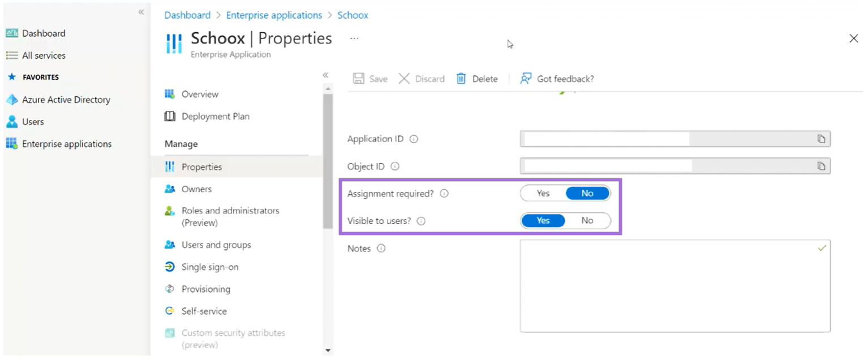
Task: Click info icon next to Object ID
Action: (x=395, y=166)
